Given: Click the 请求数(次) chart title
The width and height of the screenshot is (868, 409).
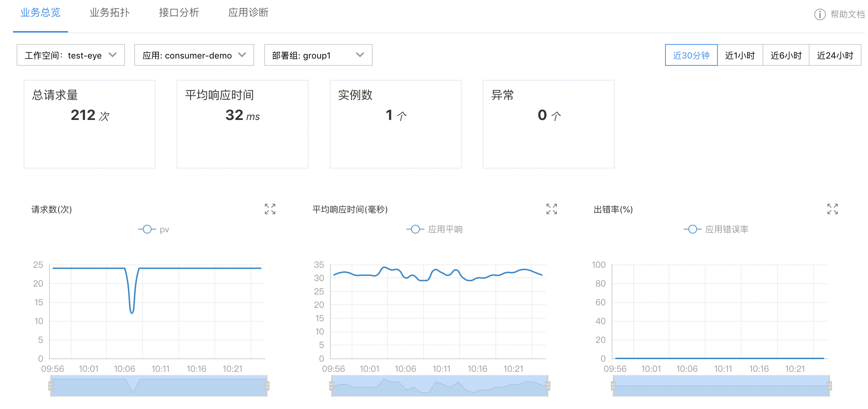Looking at the screenshot, I should pyautogui.click(x=52, y=210).
